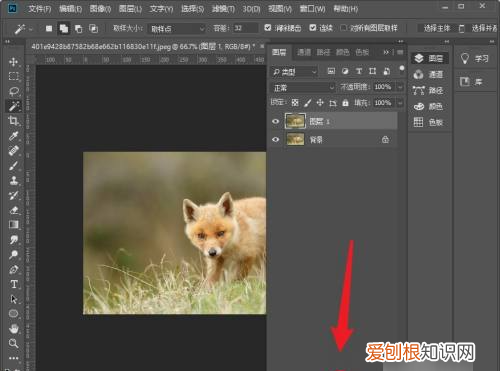500x371 pixels.
Task: Select the Eyedropper tool
Action: click(x=14, y=136)
